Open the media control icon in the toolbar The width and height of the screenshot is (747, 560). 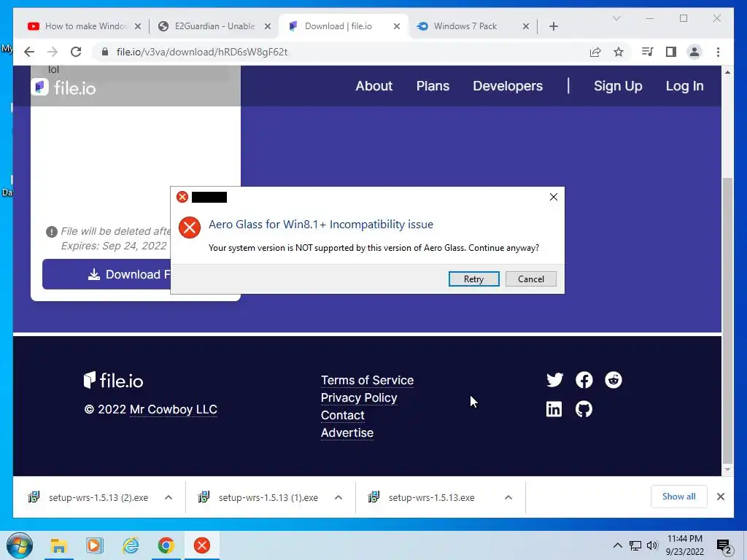click(648, 52)
